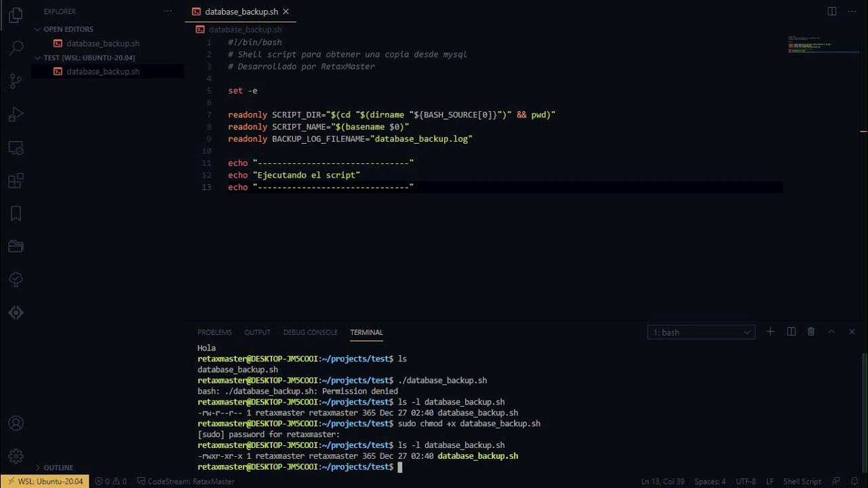This screenshot has height=488, width=868.
Task: Open the Accounts menu icon
Action: [16, 424]
